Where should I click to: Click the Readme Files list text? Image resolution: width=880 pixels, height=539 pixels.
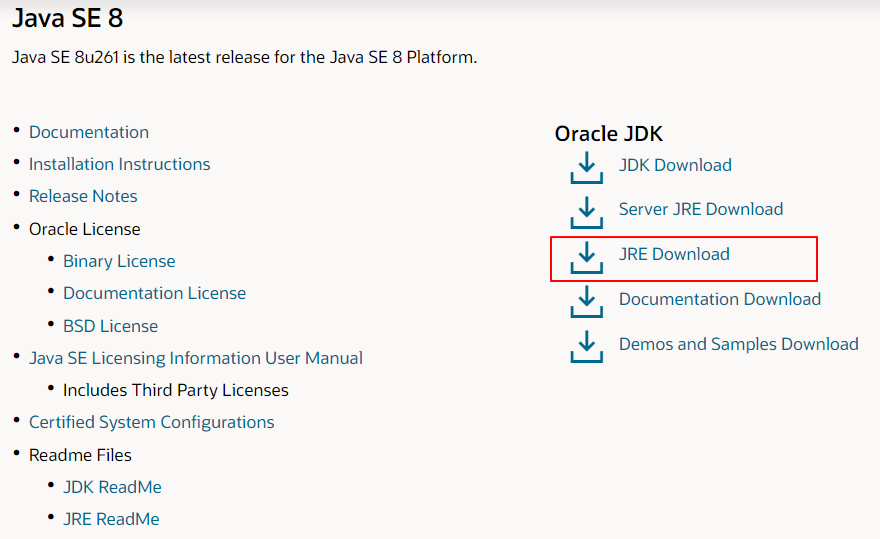pyautogui.click(x=80, y=455)
